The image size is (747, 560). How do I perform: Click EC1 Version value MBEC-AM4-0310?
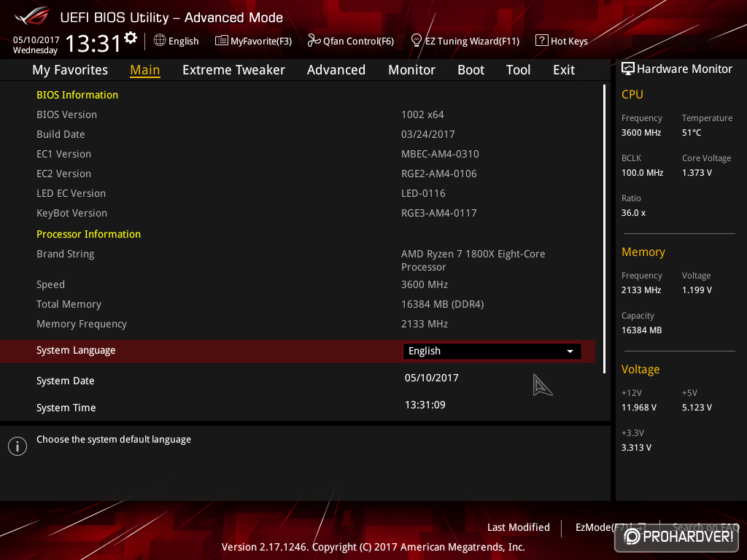[x=440, y=154]
